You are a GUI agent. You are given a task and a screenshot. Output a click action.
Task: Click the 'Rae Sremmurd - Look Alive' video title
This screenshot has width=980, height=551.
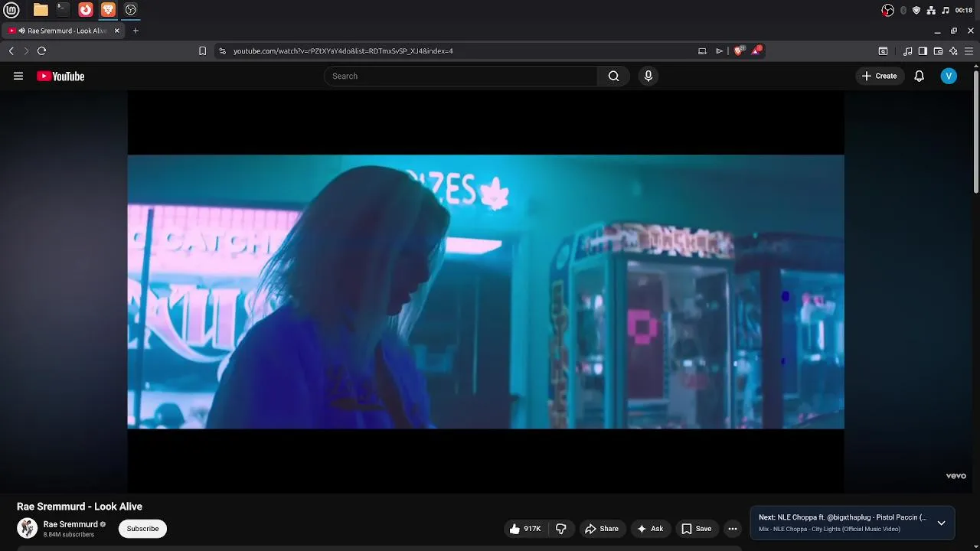click(x=80, y=507)
